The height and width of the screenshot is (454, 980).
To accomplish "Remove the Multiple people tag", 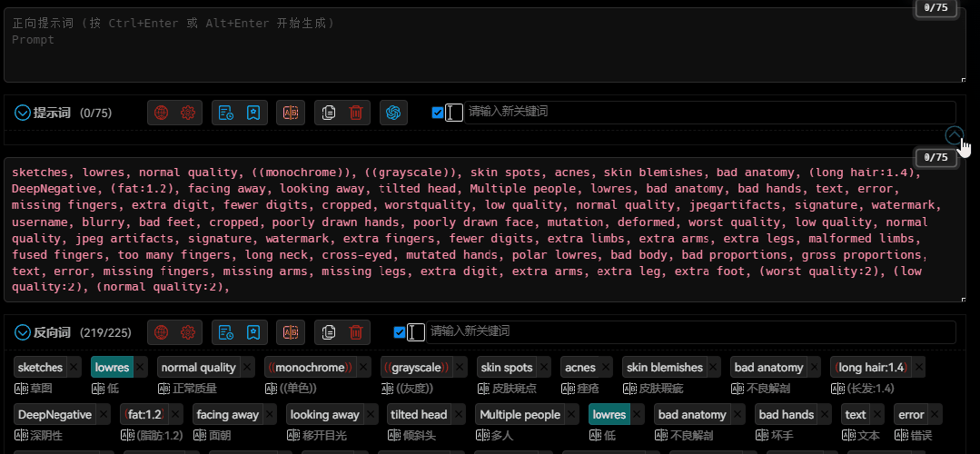I will [x=571, y=415].
